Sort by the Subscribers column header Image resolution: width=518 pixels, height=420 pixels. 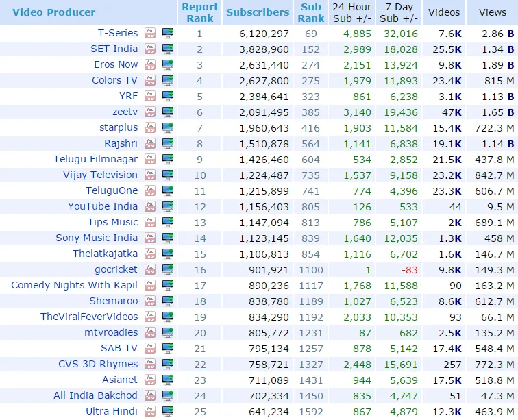258,12
